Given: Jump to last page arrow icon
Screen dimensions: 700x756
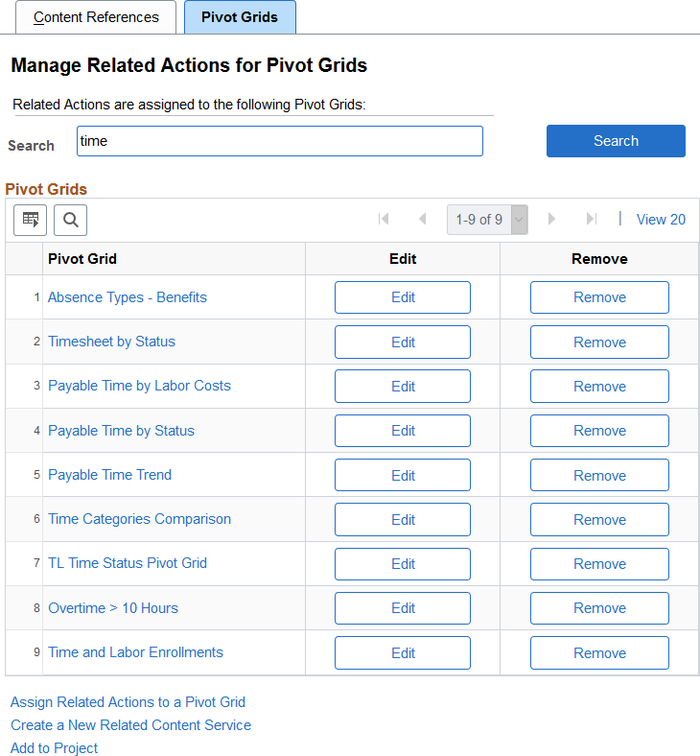Looking at the screenshot, I should pos(591,220).
